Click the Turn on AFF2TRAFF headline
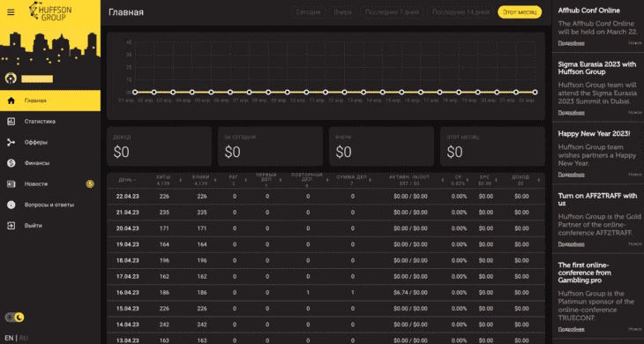The width and height of the screenshot is (644, 344). click(x=597, y=199)
